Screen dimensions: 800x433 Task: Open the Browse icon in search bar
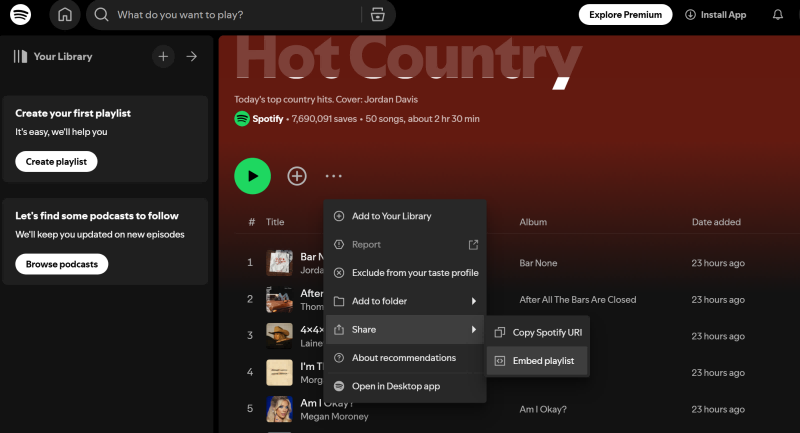click(x=377, y=15)
